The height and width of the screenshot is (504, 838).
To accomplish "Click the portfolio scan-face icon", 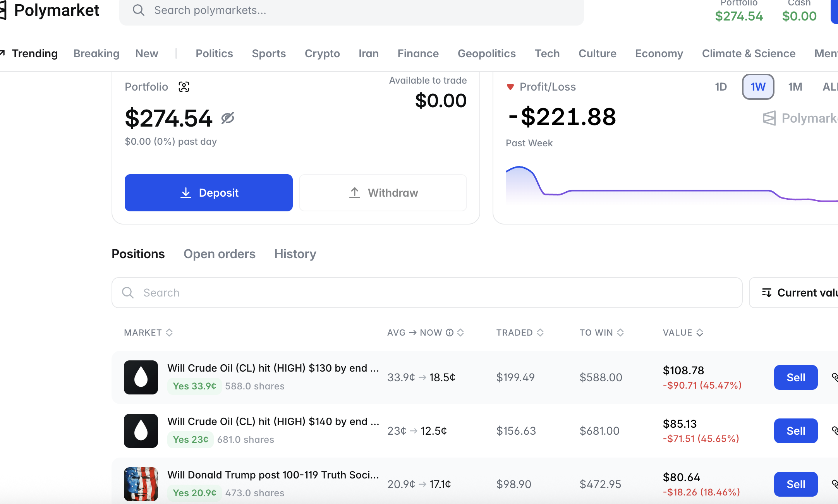I will (184, 87).
